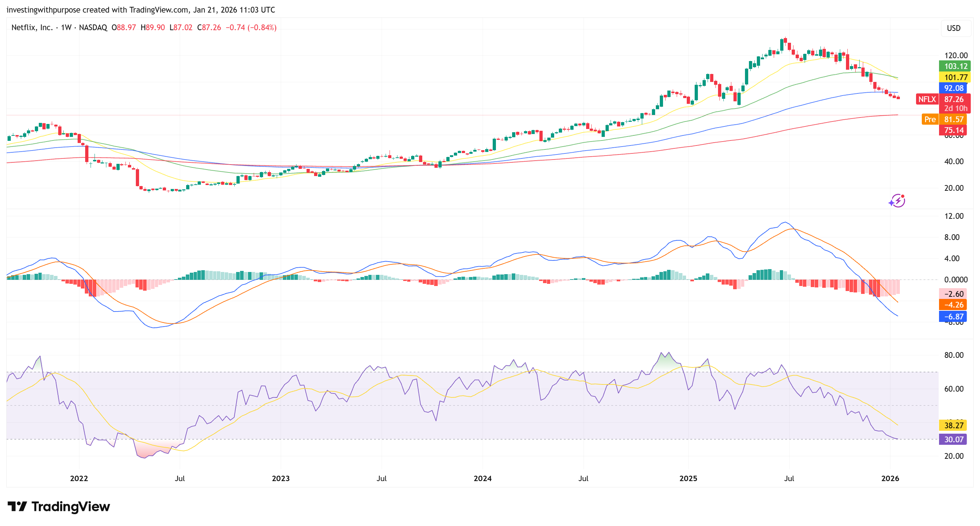Click the yellow 101.77 moving average label
980x526 pixels.
coord(954,77)
